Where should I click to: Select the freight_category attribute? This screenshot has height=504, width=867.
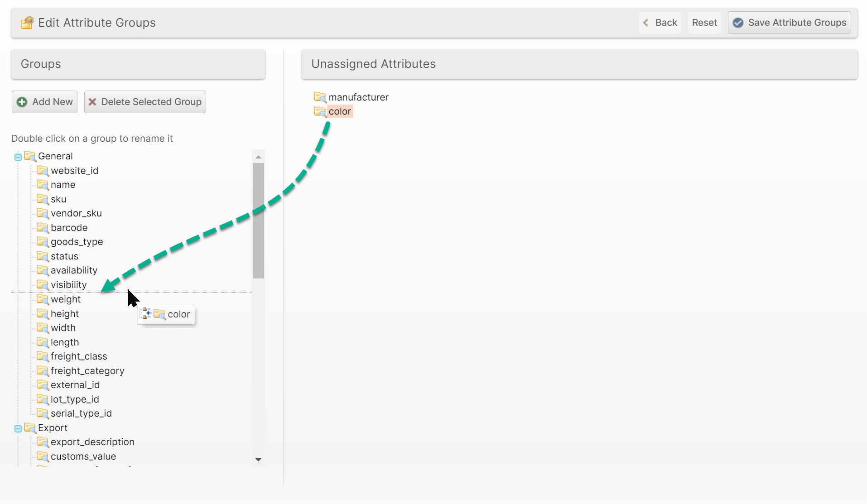[87, 371]
